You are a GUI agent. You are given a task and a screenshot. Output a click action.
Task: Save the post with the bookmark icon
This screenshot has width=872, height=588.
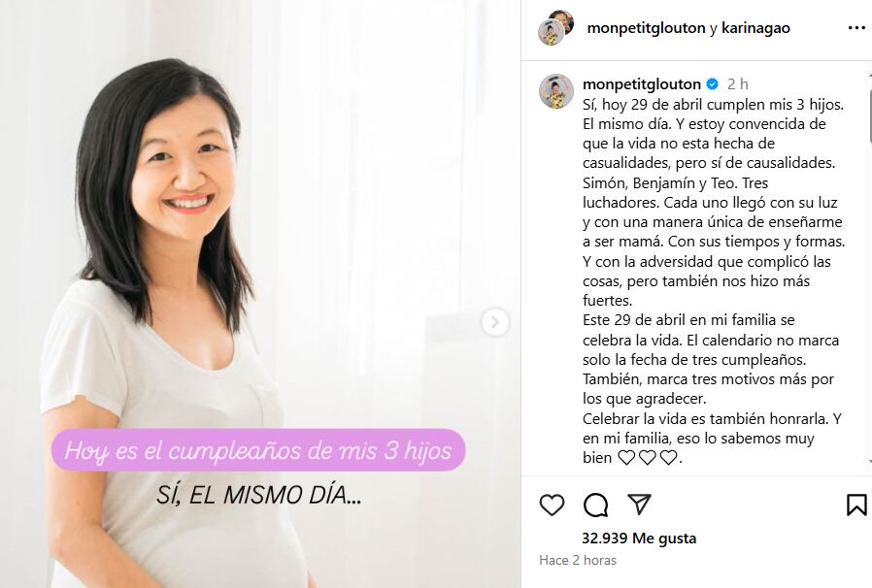[856, 505]
